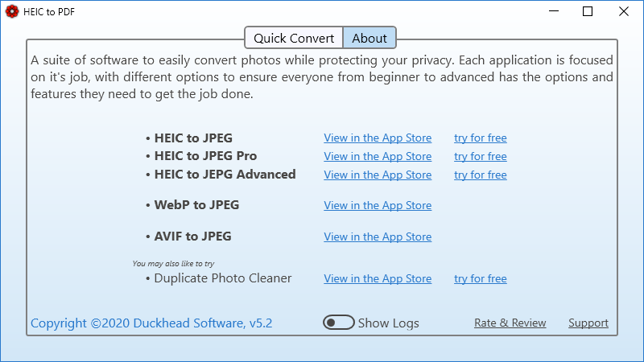
Task: Switch to the Quick Convert tab
Action: tap(294, 38)
